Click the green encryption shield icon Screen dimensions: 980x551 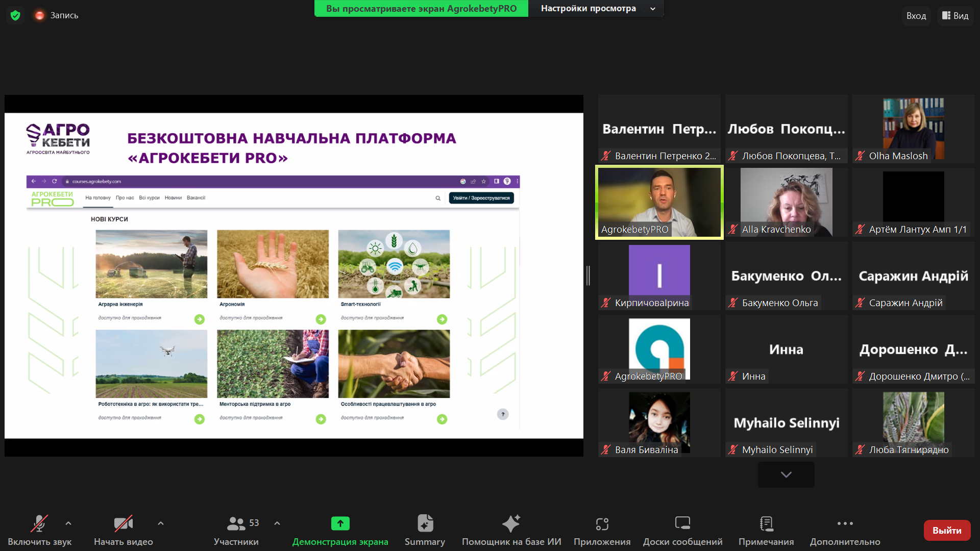point(15,15)
